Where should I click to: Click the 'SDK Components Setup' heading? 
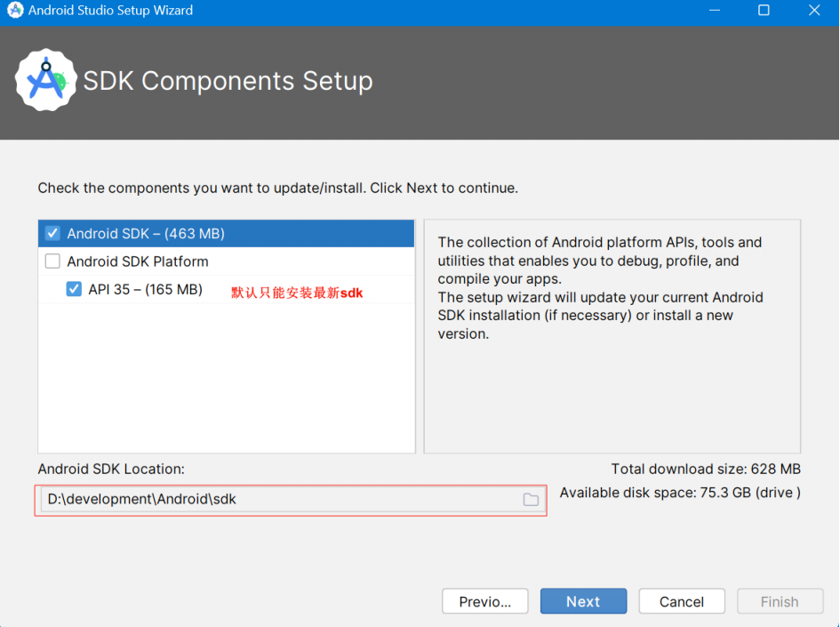click(x=228, y=82)
